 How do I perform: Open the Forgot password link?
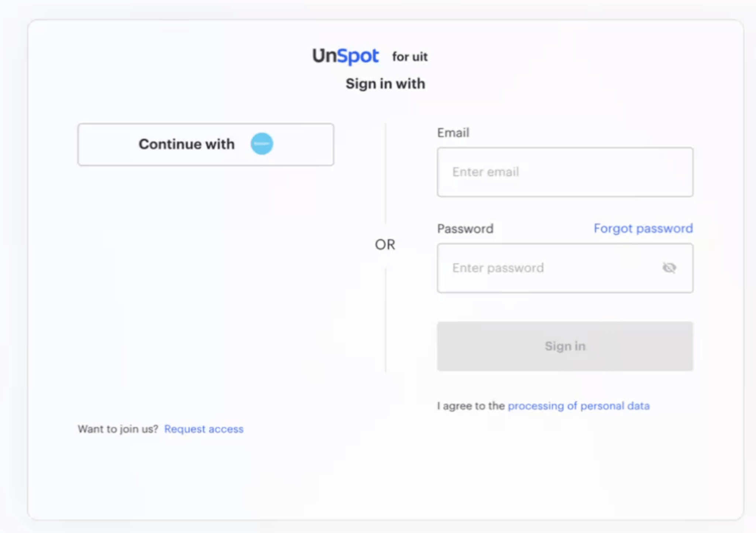(643, 229)
